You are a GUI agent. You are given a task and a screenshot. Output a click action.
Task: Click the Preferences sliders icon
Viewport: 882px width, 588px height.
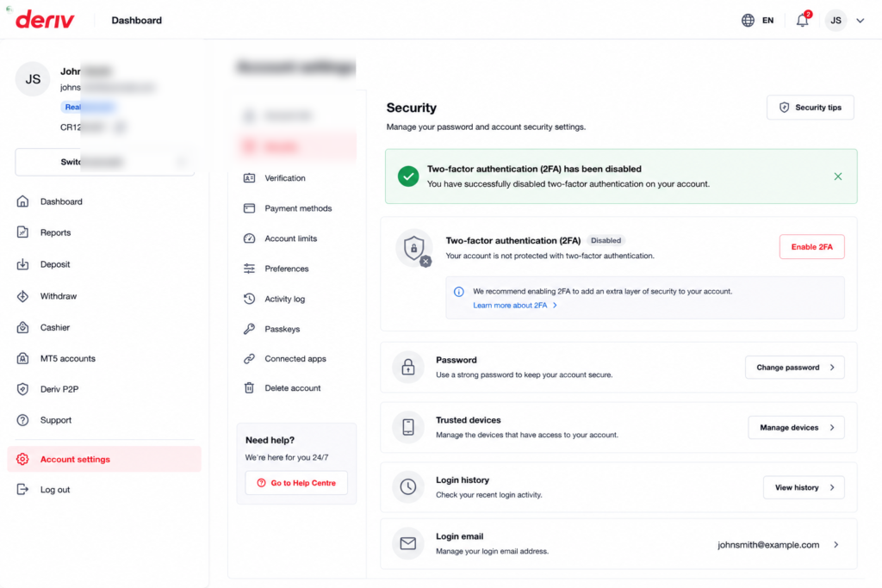coord(249,269)
